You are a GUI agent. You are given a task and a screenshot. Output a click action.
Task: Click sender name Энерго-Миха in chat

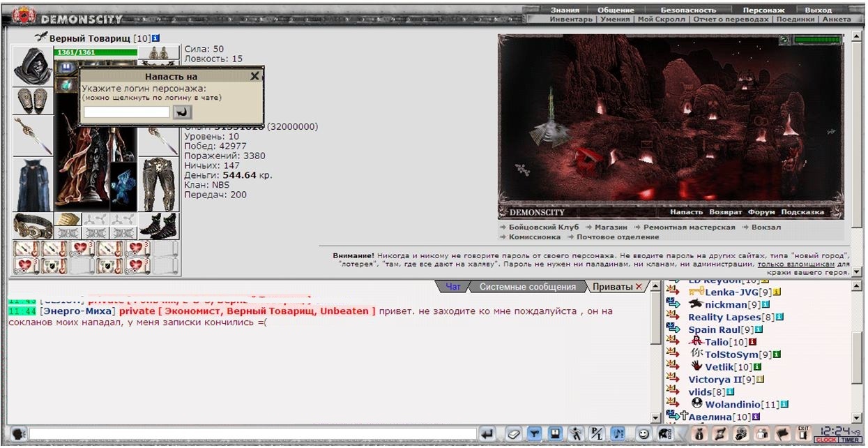click(x=78, y=311)
